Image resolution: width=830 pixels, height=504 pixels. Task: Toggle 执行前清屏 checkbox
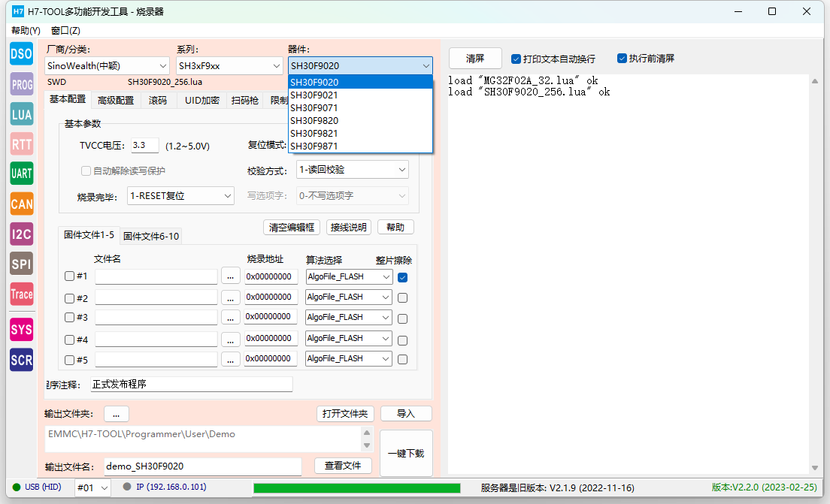pyautogui.click(x=622, y=58)
